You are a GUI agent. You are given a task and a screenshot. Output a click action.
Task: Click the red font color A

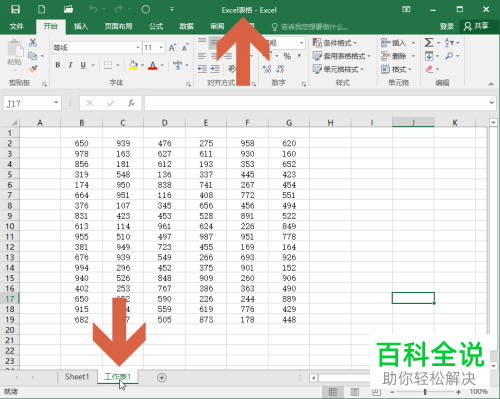tap(153, 65)
